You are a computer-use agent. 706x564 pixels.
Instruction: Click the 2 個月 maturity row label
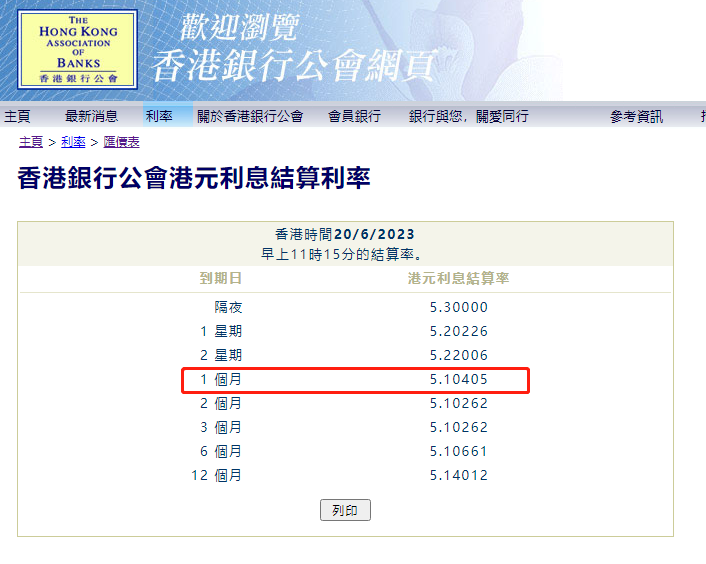(221, 404)
